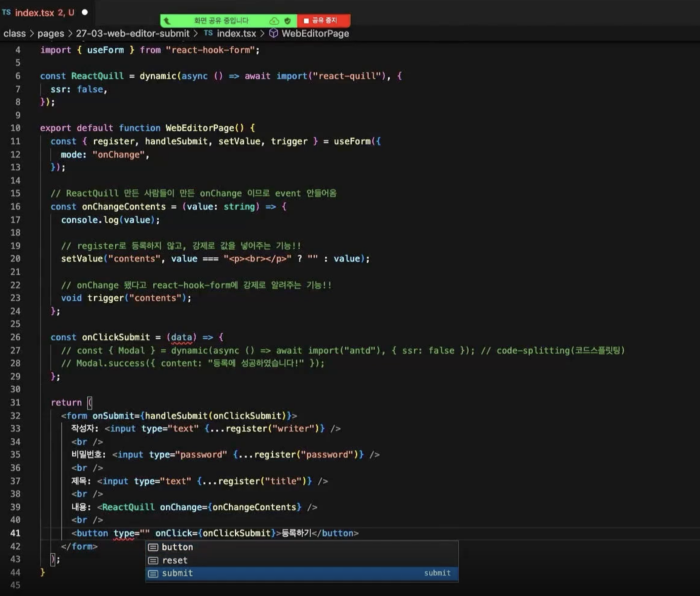This screenshot has height=596, width=700.
Task: Click the underlined type attribute on line 41
Action: coord(124,533)
